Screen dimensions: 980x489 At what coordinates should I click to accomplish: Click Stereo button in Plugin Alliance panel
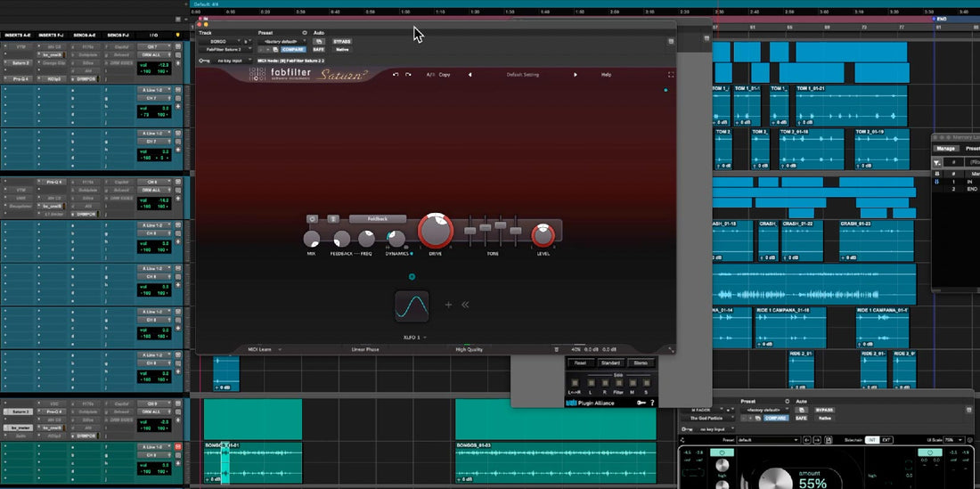pos(641,363)
